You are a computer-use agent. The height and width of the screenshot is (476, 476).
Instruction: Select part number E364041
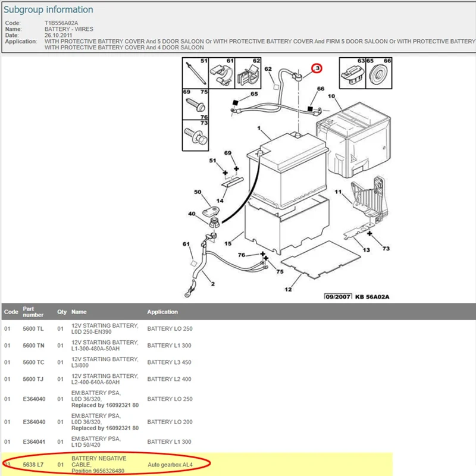pos(34,441)
